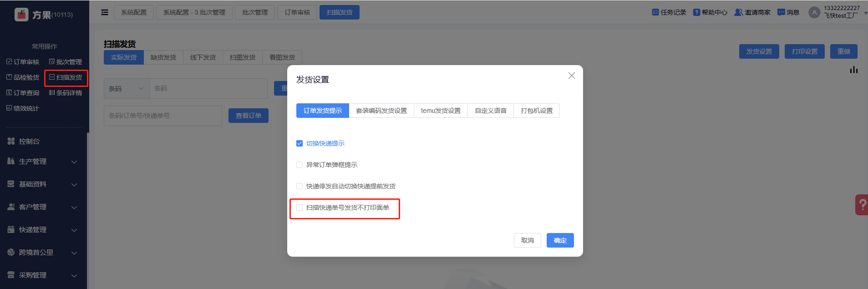Screen dimensions: 868x289
Task: Expand 生产管理 chevron
Action: pyautogui.click(x=74, y=162)
